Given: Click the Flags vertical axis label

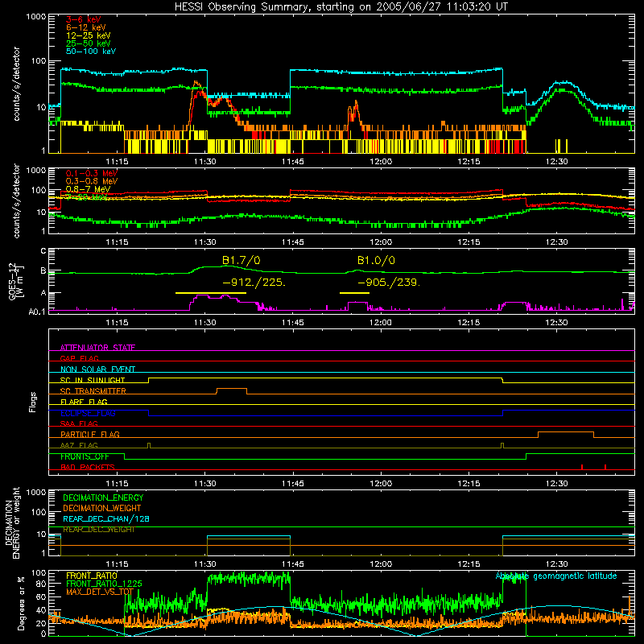Looking at the screenshot, I should coord(33,402).
